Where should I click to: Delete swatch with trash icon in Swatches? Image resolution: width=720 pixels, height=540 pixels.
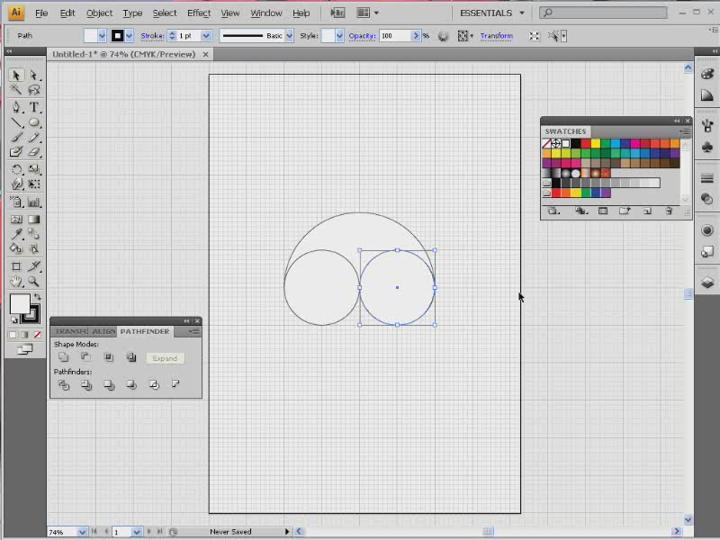pos(669,211)
